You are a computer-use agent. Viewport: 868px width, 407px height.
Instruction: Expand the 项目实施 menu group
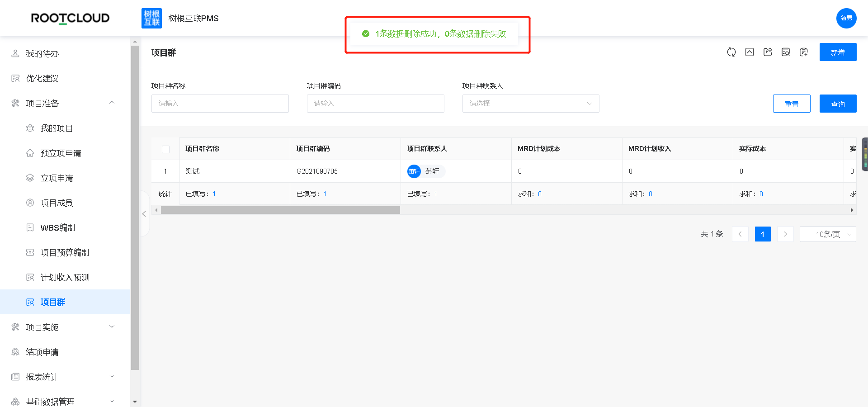(x=65, y=327)
